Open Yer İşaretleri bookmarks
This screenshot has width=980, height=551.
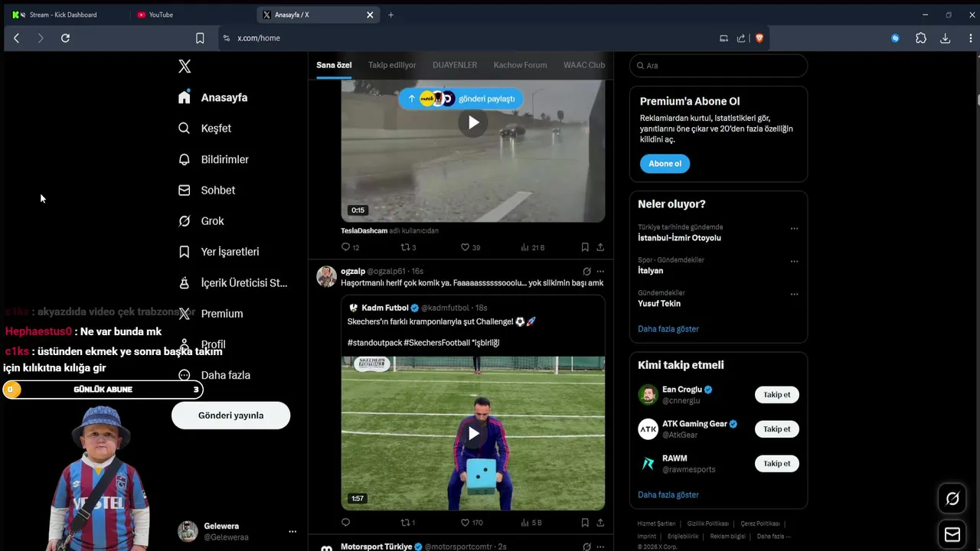(x=219, y=252)
